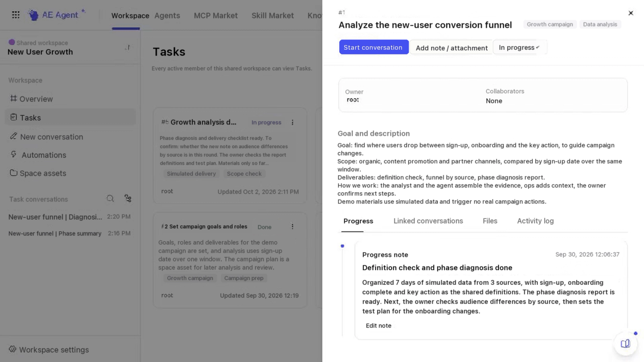Select the Activity log tab
This screenshot has height=362, width=644.
[x=535, y=221]
